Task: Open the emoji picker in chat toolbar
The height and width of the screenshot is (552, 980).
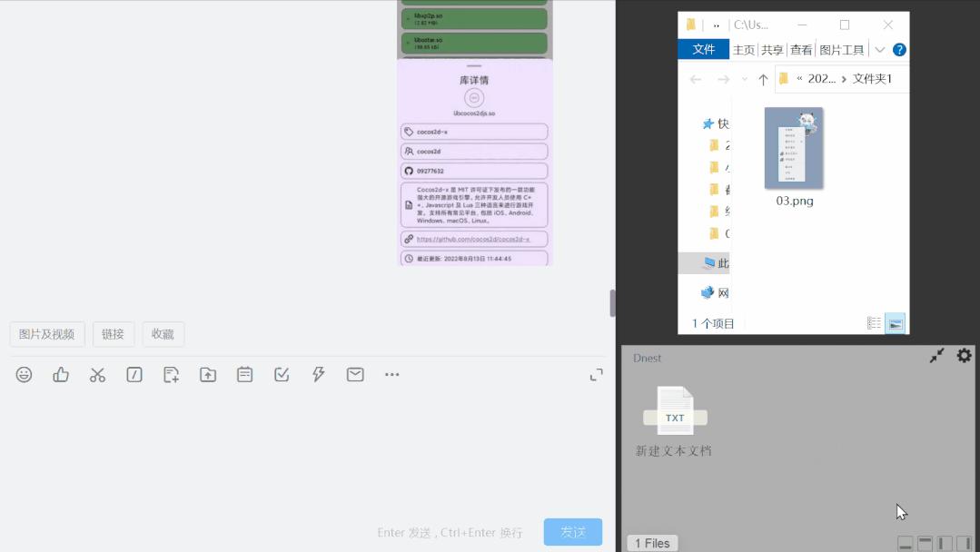Action: click(25, 374)
